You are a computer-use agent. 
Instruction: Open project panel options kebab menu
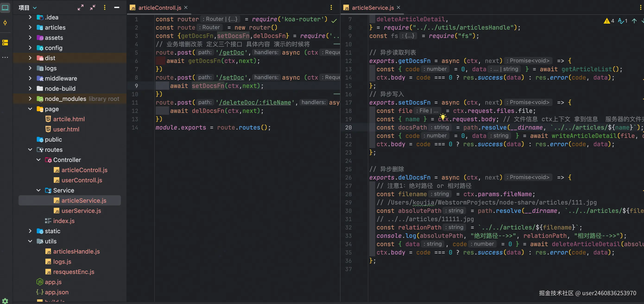click(x=104, y=7)
